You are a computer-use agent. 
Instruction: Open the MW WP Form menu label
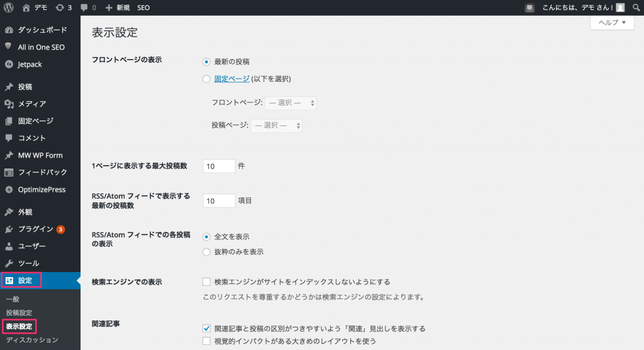click(x=40, y=155)
